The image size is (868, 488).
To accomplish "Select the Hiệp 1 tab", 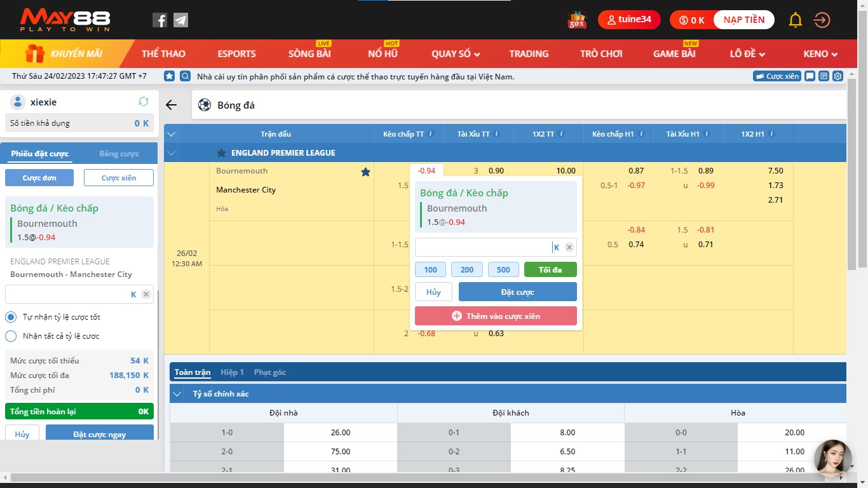I will point(232,372).
